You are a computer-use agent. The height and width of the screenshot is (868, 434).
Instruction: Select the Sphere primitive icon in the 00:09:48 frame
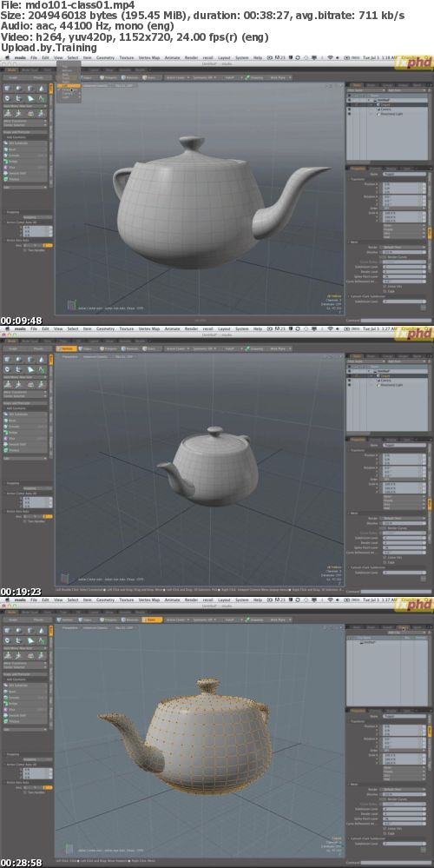point(19,89)
